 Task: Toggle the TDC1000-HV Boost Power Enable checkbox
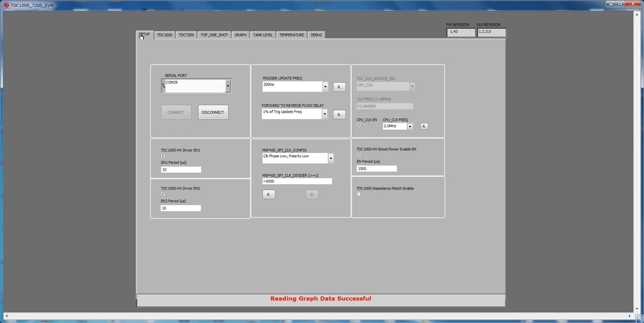359,155
